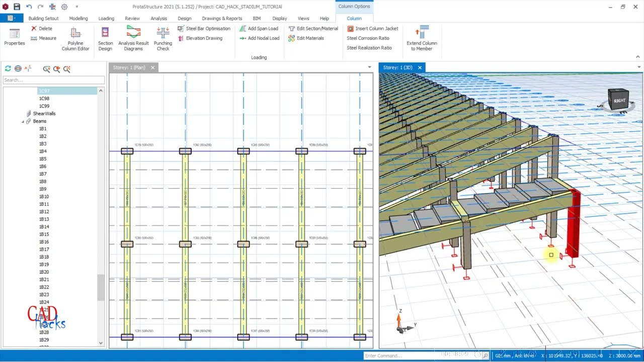
Task: Redo the last action
Action: tap(41, 7)
